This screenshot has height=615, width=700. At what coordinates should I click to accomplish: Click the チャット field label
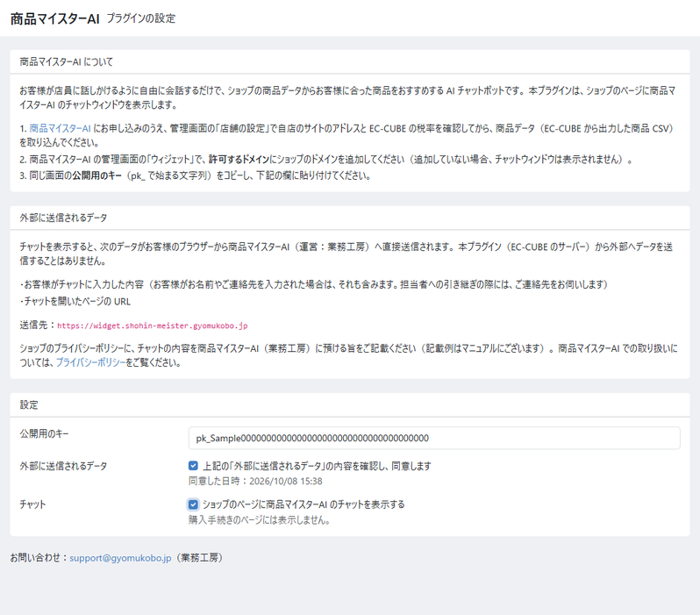[x=32, y=504]
